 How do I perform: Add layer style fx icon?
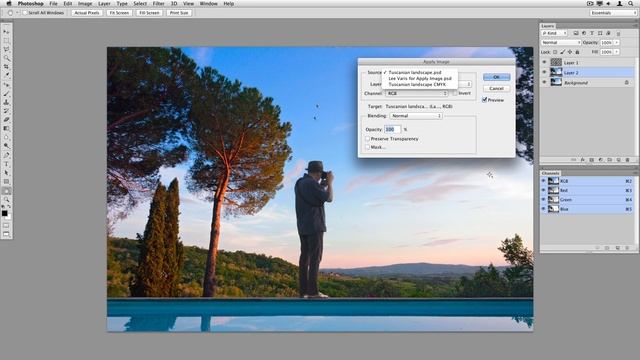(582, 160)
